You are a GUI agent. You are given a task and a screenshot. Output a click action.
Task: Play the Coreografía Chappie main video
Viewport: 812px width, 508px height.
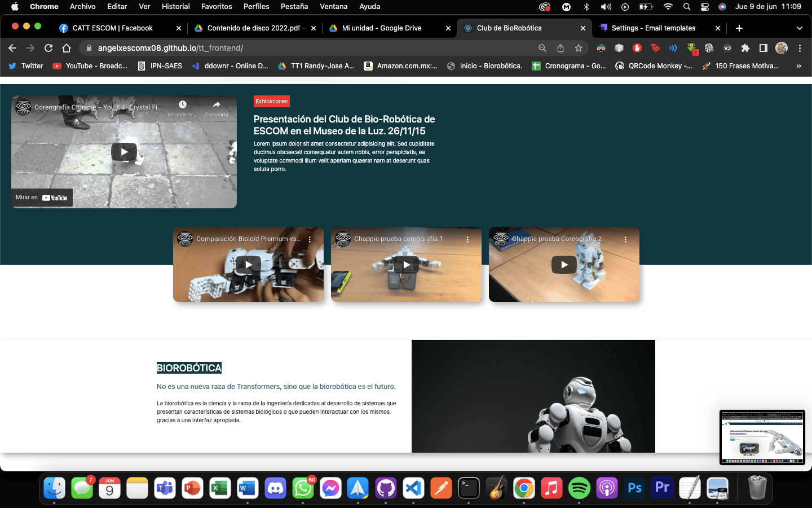click(124, 151)
